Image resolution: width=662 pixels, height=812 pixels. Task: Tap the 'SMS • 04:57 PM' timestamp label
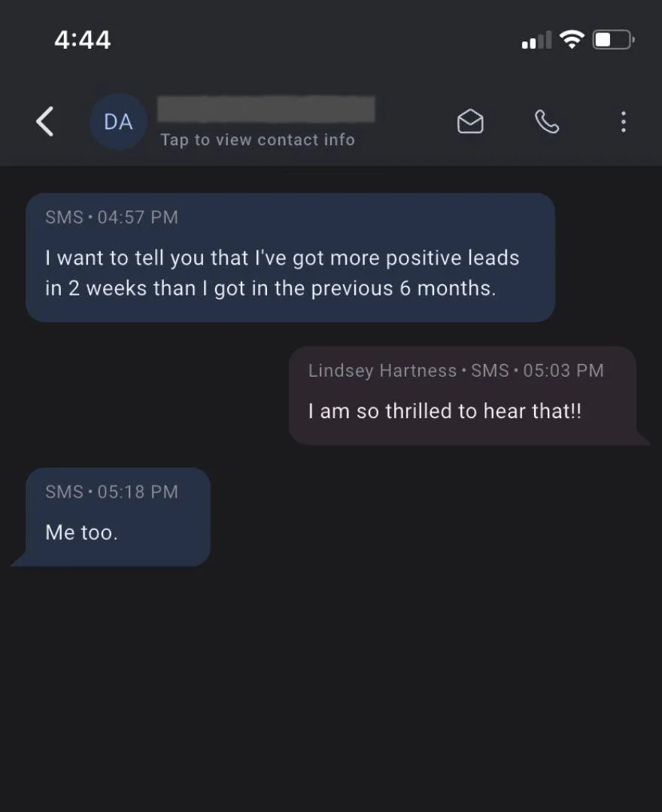click(x=111, y=217)
